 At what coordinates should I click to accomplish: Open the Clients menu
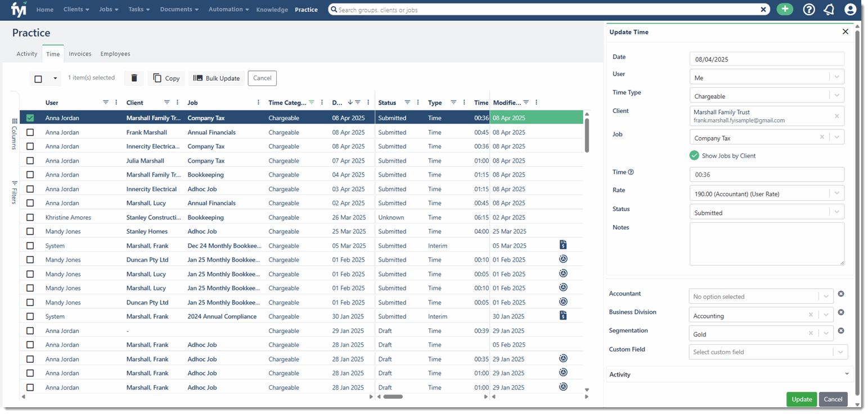point(76,10)
